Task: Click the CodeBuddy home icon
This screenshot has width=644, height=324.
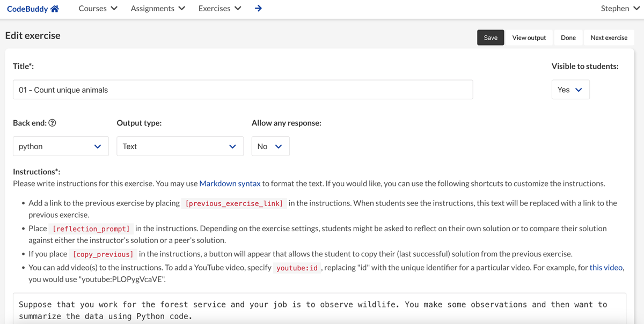Action: coord(55,9)
